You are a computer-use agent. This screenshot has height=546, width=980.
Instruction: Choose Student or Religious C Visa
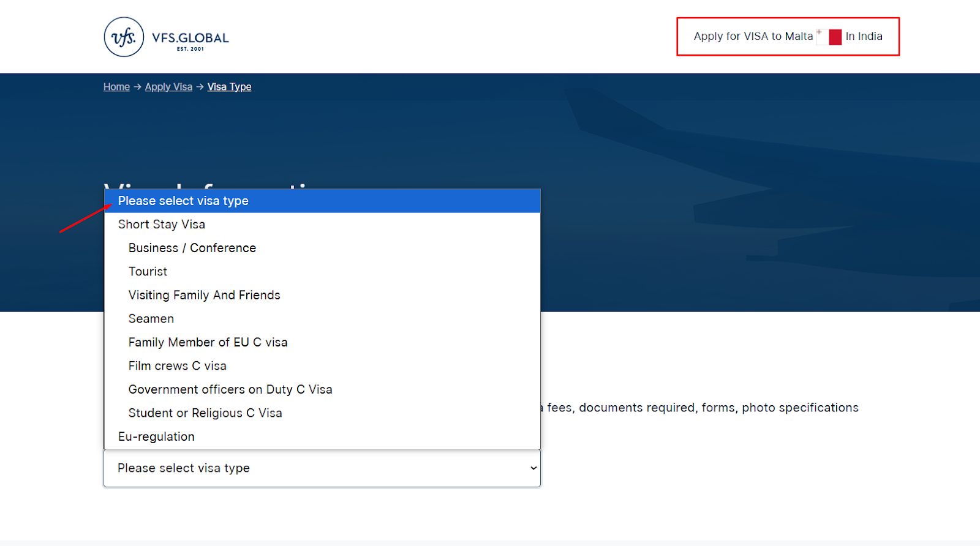322,413
